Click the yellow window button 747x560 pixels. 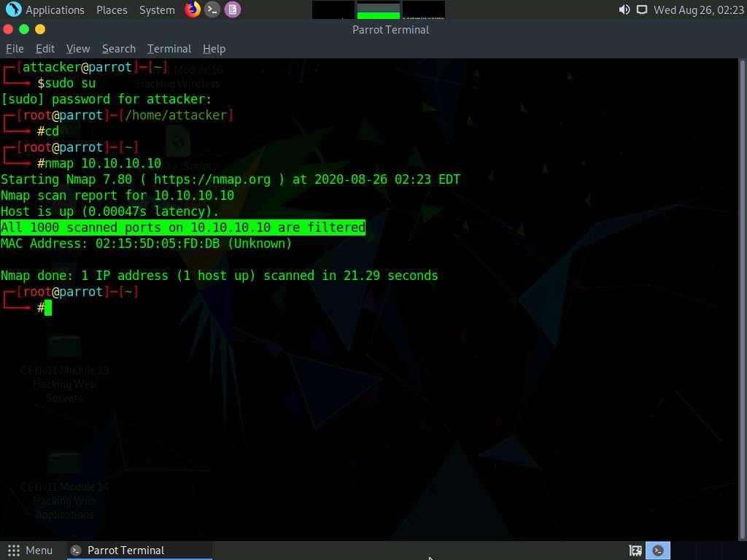(x=40, y=29)
